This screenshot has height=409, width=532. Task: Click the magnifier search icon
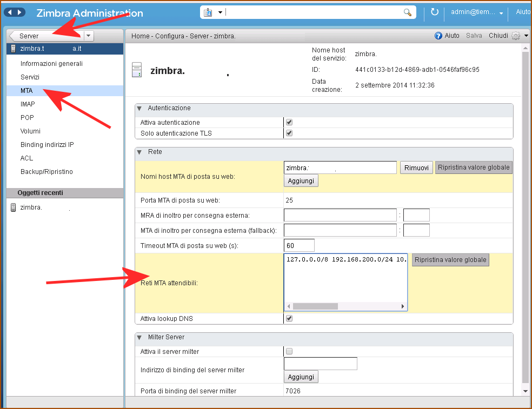407,12
